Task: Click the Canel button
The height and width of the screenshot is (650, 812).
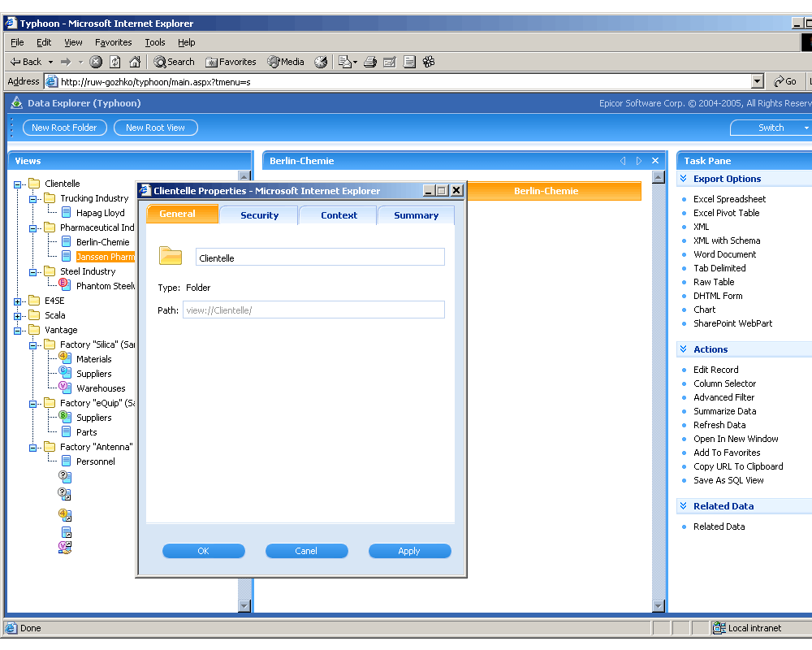Action: pyautogui.click(x=306, y=551)
